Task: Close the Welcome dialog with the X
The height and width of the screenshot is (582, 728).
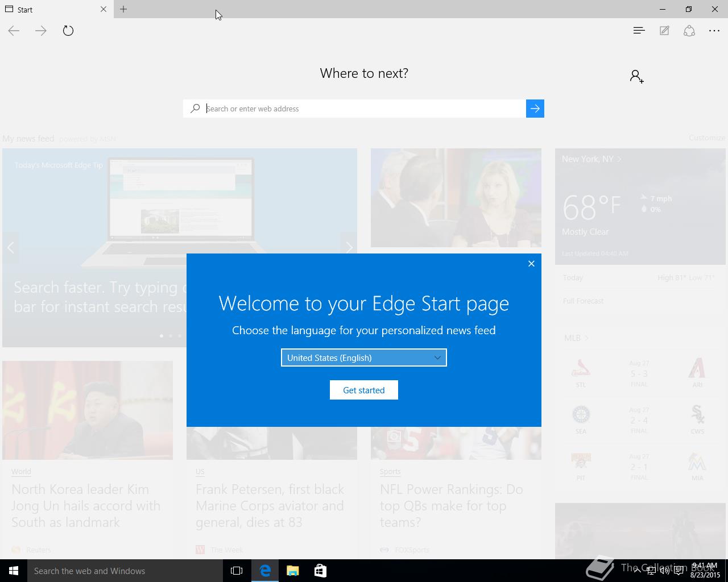Action: [x=531, y=264]
